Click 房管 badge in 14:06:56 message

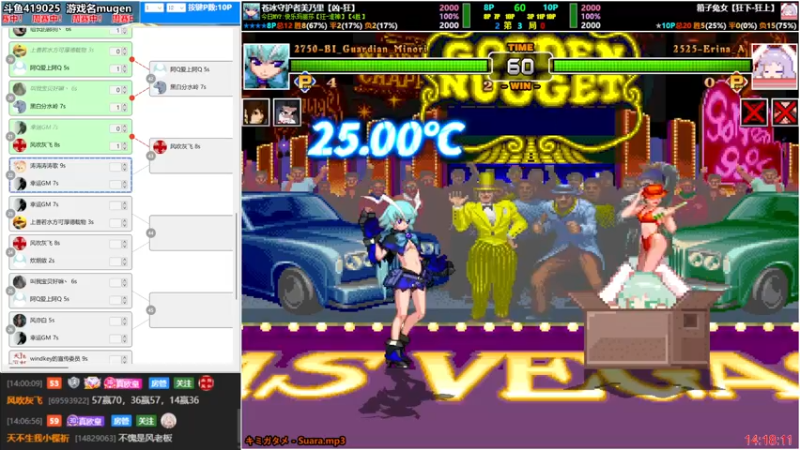click(121, 421)
